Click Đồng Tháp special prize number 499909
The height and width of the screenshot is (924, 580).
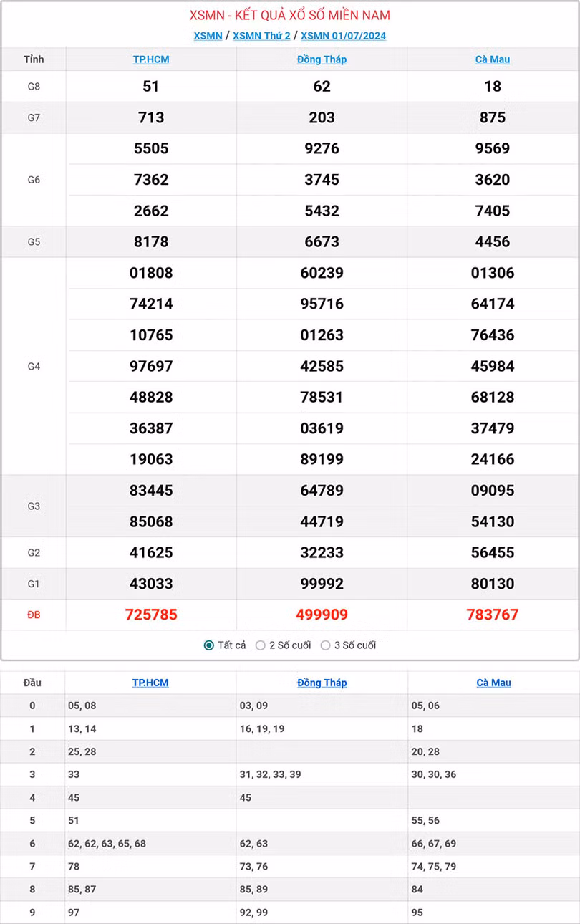point(322,615)
